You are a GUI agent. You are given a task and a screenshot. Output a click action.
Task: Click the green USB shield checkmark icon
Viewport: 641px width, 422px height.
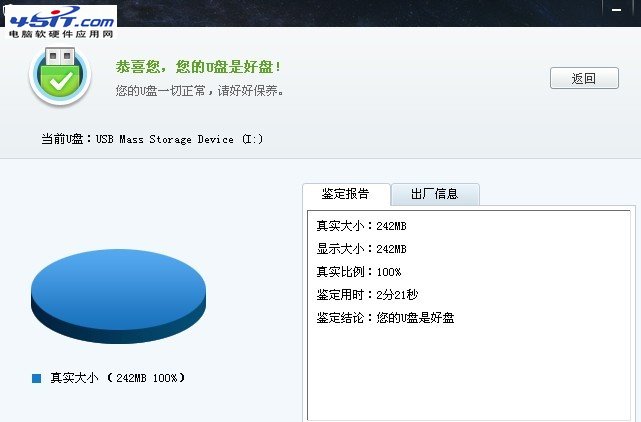pos(60,75)
